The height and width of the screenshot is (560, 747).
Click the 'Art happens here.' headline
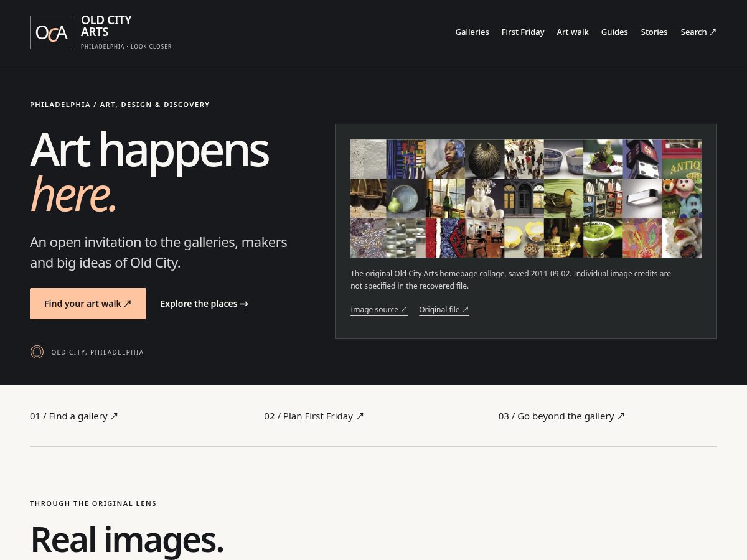pyautogui.click(x=149, y=172)
